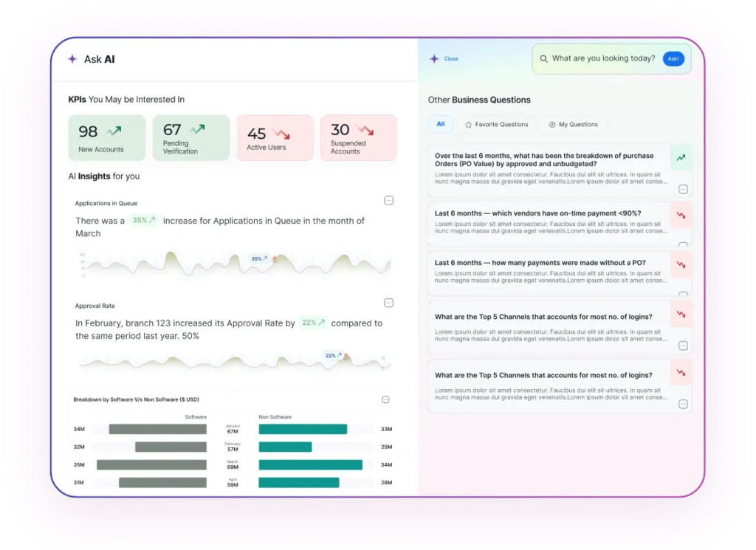Open the New Accounts KPI card

(x=108, y=138)
